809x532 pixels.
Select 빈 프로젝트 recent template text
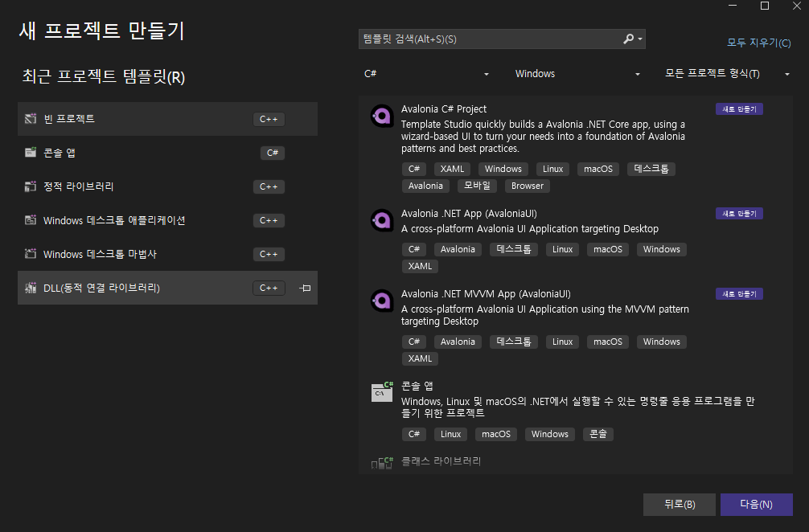tap(69, 119)
